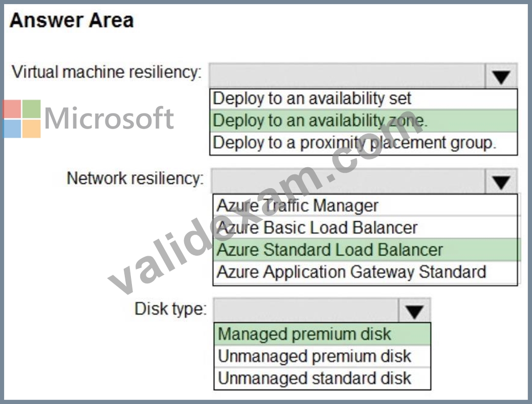Choose Azure Standard Load Balancer
532x404 pixels.
pyautogui.click(x=365, y=250)
